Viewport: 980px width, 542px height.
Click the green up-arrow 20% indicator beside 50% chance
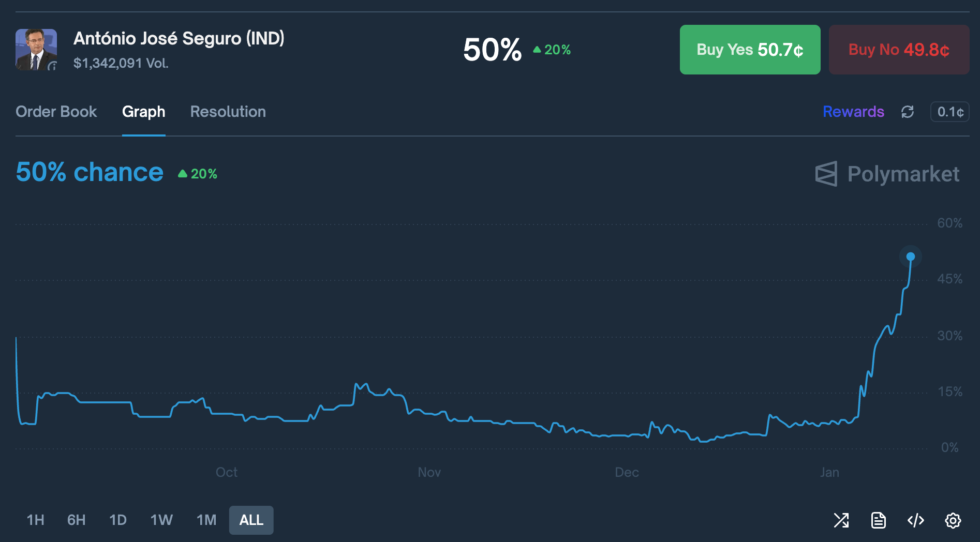coord(198,174)
